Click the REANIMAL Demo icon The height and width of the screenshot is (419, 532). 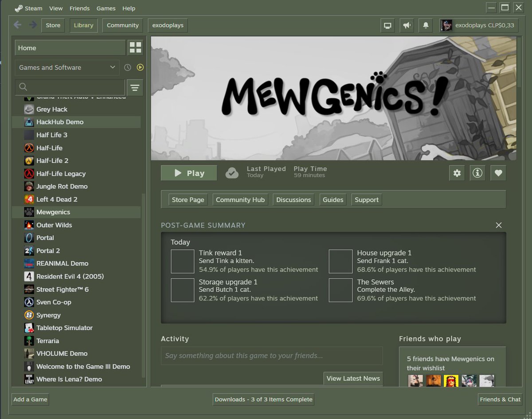pos(29,263)
